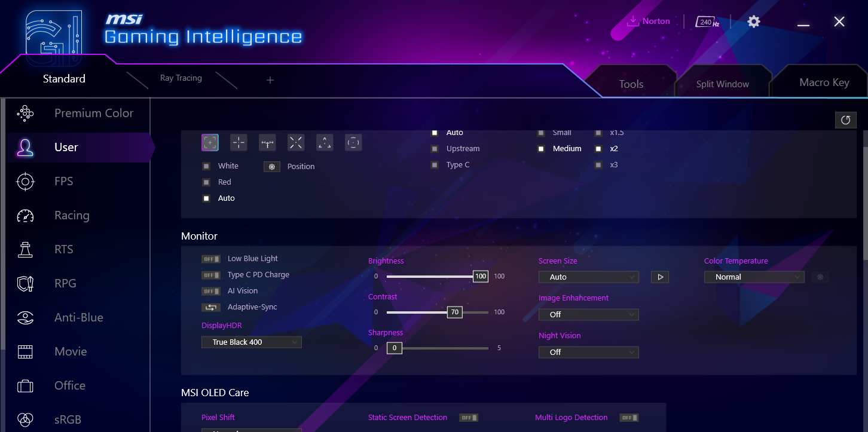The width and height of the screenshot is (868, 432).
Task: Click the Norton link text
Action: tap(656, 21)
